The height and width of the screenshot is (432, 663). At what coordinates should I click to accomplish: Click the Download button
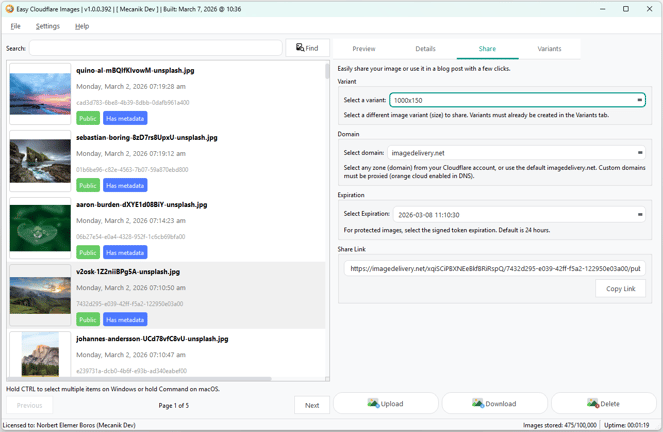[x=495, y=403]
